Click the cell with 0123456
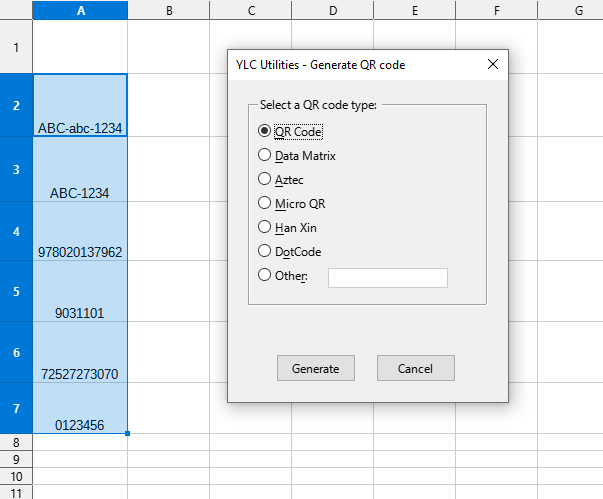The height and width of the screenshot is (499, 603). pyautogui.click(x=80, y=408)
